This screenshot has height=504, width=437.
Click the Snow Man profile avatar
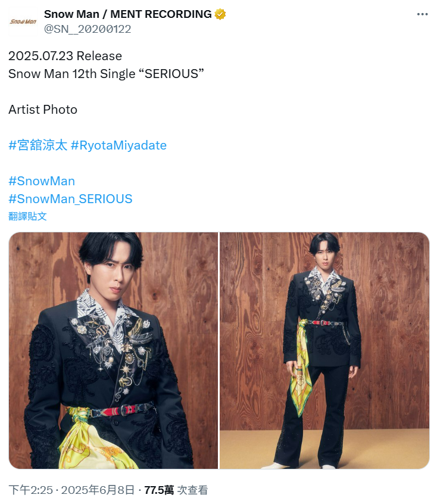[23, 21]
